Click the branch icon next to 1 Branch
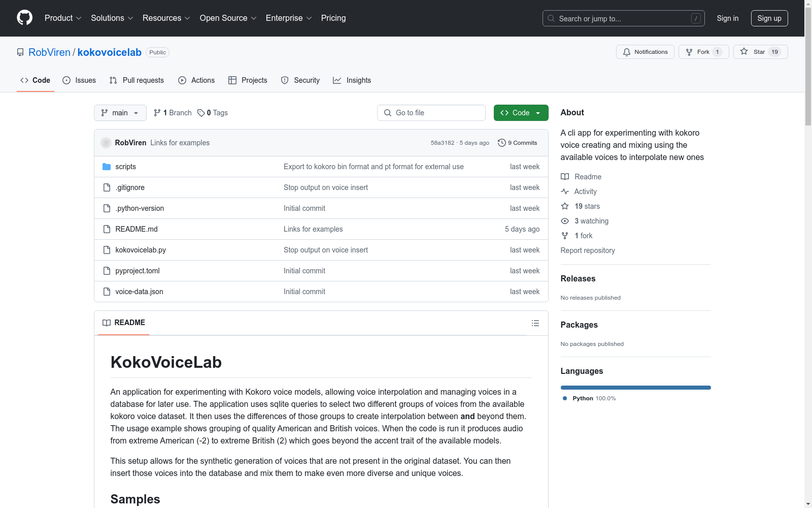Viewport: 812px width, 508px height. (x=157, y=113)
